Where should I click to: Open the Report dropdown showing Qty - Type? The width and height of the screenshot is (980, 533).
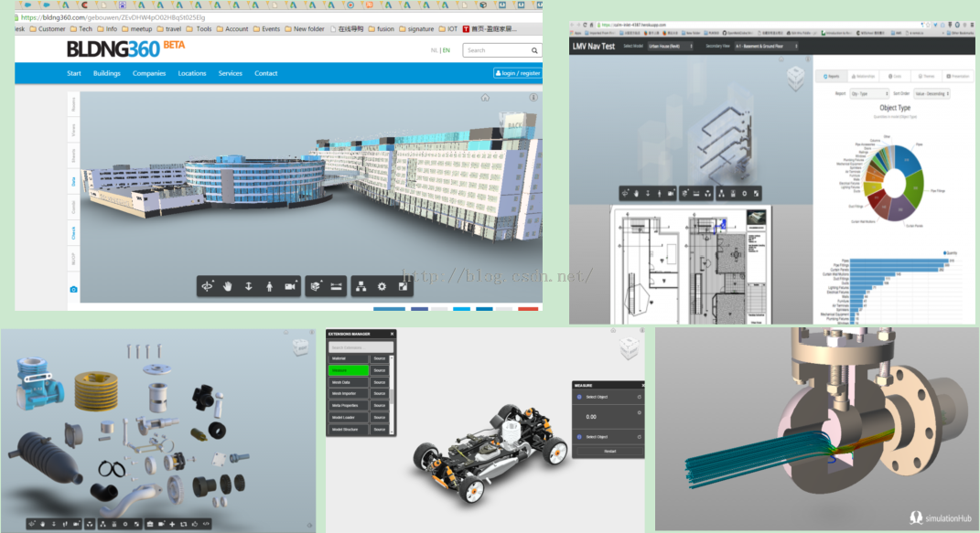pos(868,93)
